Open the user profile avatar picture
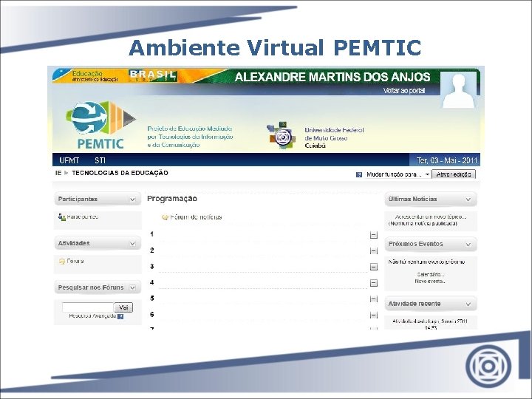 point(459,90)
